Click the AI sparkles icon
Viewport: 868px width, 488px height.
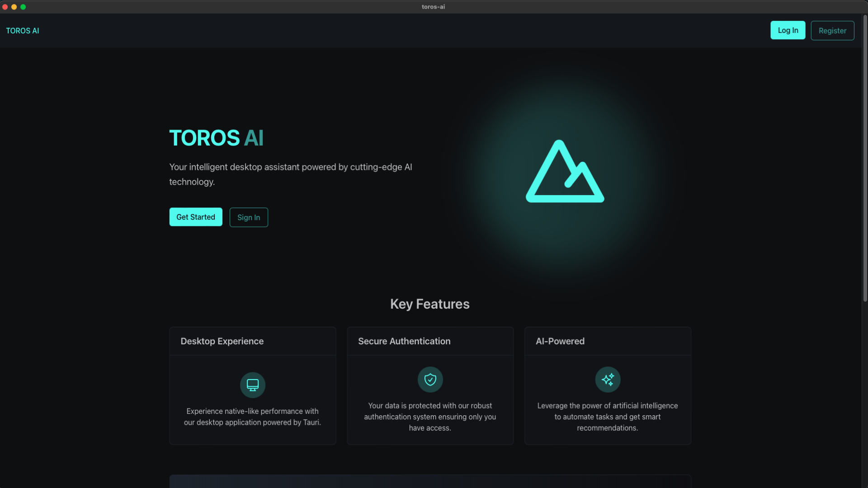tap(608, 380)
